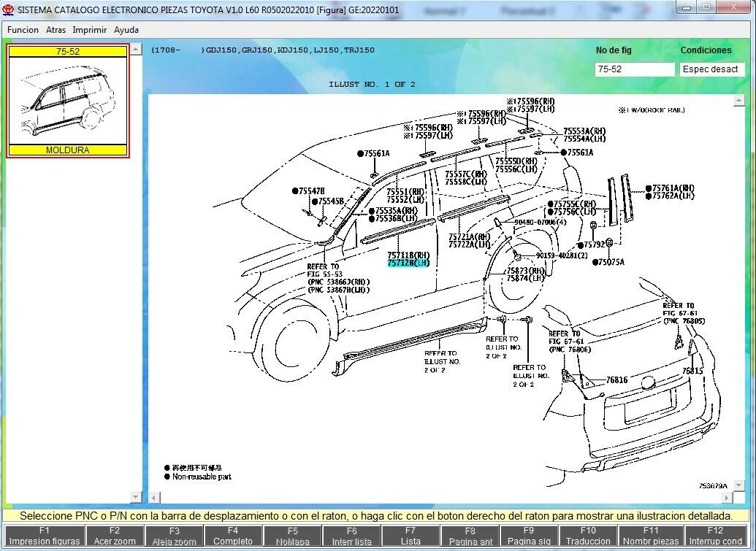Click the F7 Lista button
This screenshot has height=551, width=756.
coord(411,536)
